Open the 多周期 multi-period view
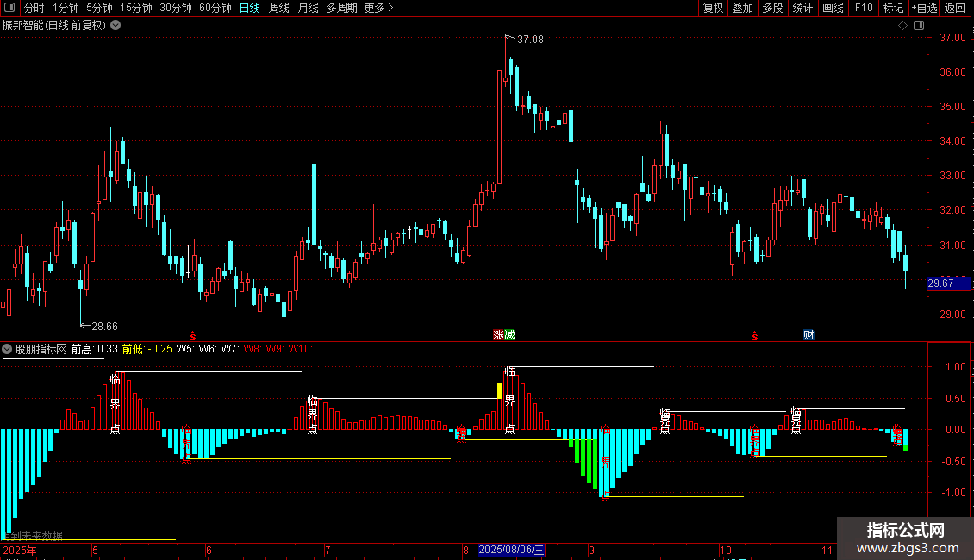This screenshot has width=974, height=560. click(x=341, y=8)
